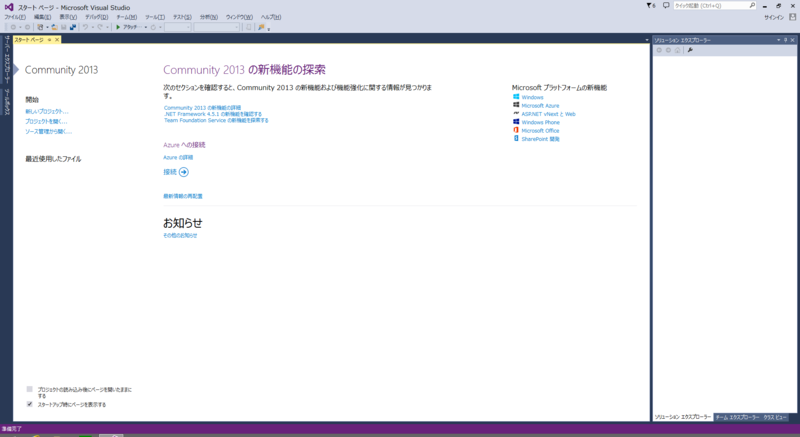Image resolution: width=800 pixels, height=437 pixels.
Task: Click the ソース管理から開く... link
Action: [x=49, y=132]
